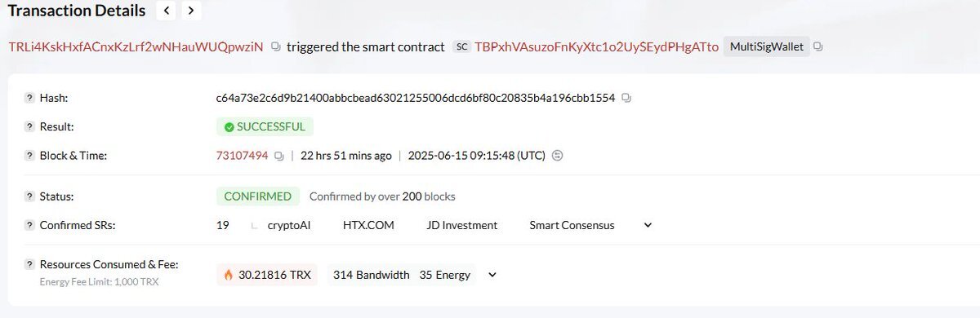Copy block number 73107494
The image size is (980, 318).
278,156
